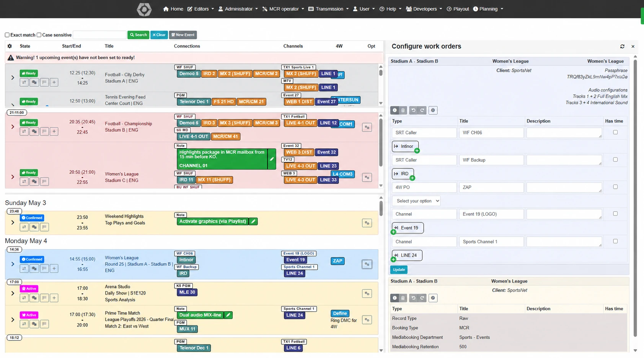Click redo icon in first work order toolbar
The height and width of the screenshot is (358, 644).
pos(422,110)
